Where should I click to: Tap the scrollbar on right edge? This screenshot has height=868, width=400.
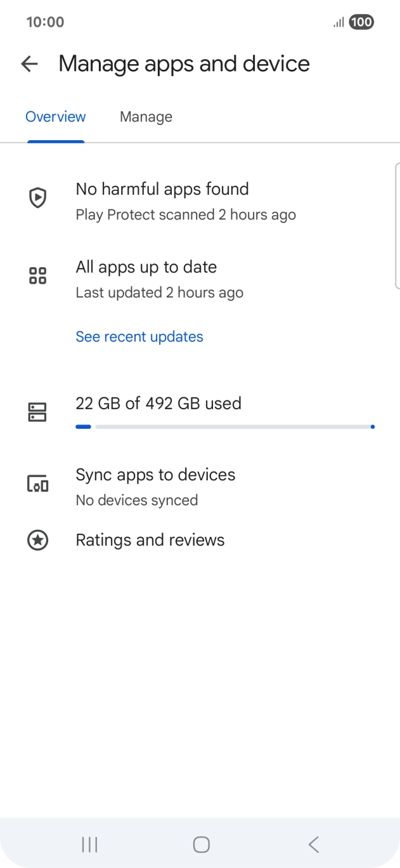397,225
